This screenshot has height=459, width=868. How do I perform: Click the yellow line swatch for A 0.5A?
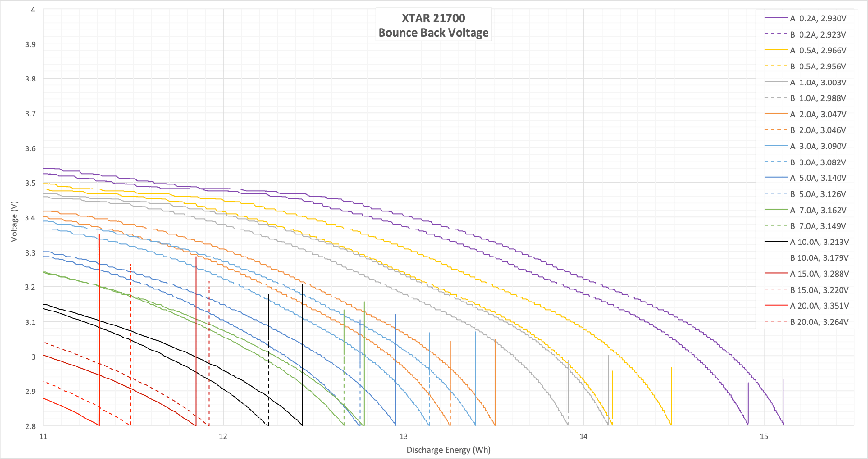coord(776,50)
